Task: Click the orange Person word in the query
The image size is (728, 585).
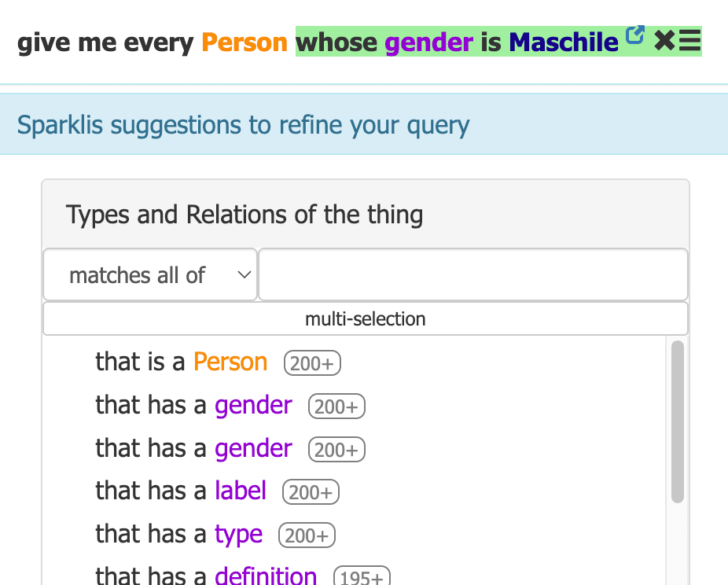Action: coord(245,42)
